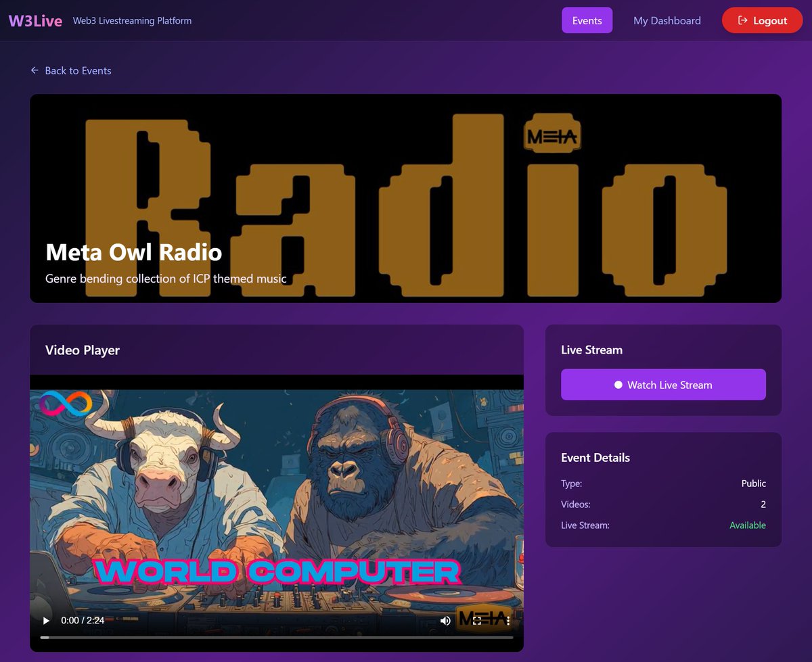Click the 'Type:' label
The image size is (812, 662).
pos(571,483)
